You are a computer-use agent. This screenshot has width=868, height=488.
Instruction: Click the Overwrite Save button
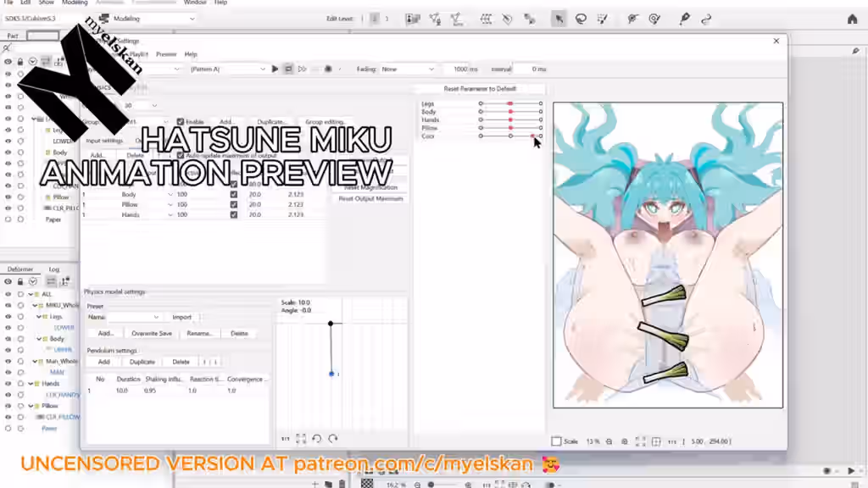[152, 334]
